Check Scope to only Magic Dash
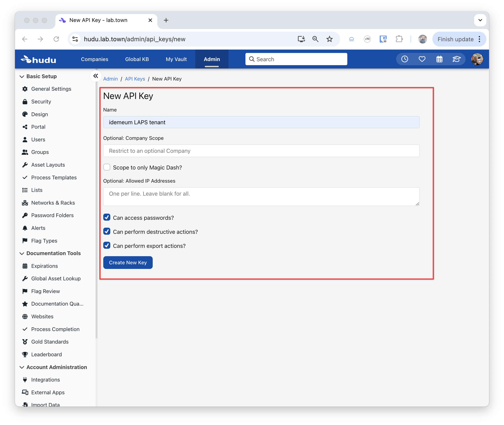Image resolution: width=504 pixels, height=425 pixels. coord(107,167)
